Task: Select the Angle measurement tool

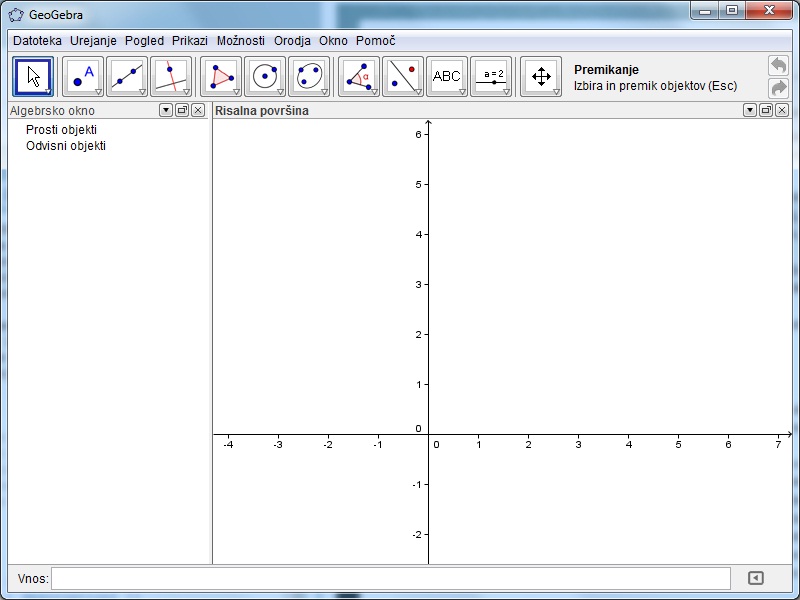Action: [x=359, y=76]
